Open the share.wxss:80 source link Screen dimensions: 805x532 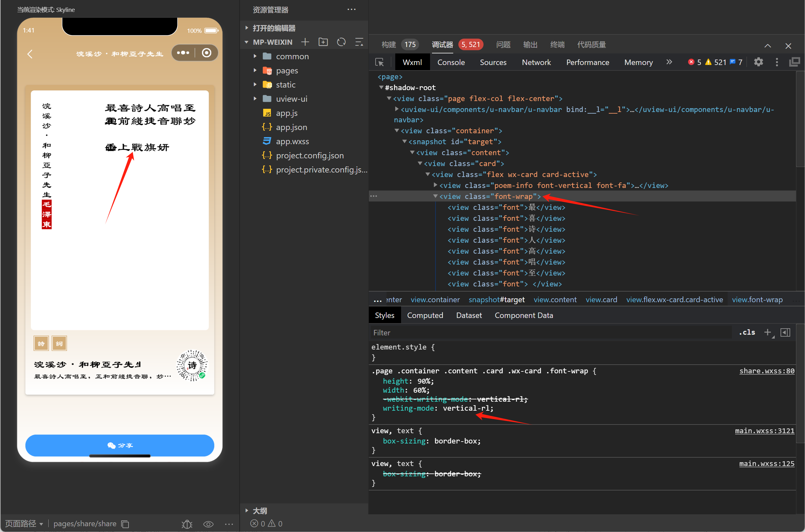(766, 371)
